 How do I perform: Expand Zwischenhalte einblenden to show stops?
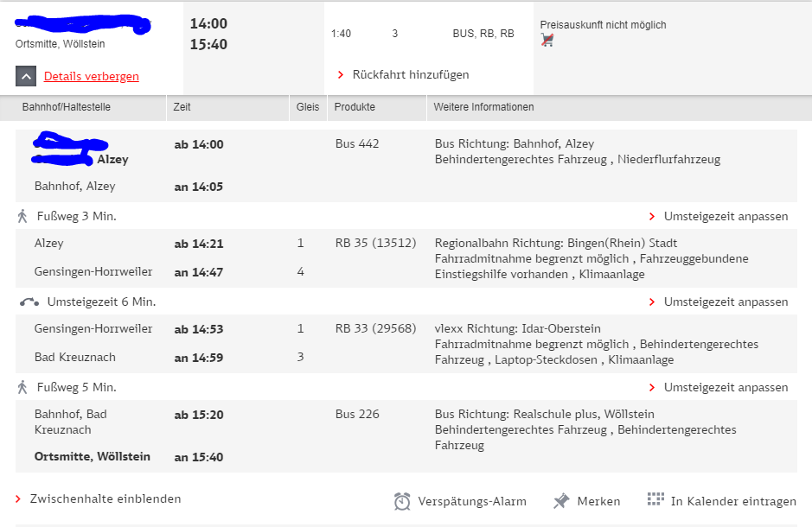tap(105, 498)
